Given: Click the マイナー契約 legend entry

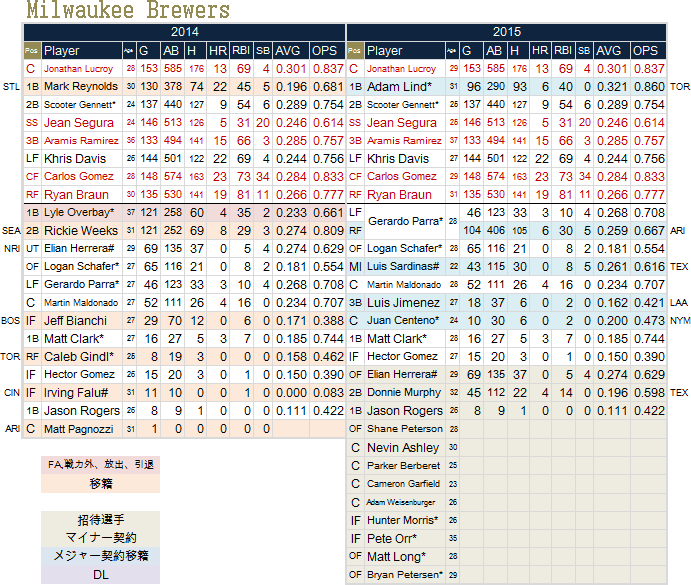Looking at the screenshot, I should [x=100, y=538].
